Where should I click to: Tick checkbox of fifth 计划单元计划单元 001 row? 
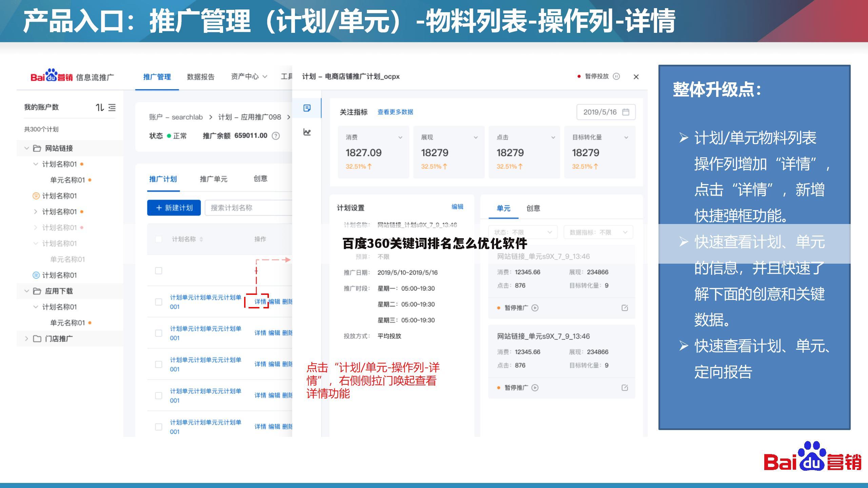coord(158,427)
